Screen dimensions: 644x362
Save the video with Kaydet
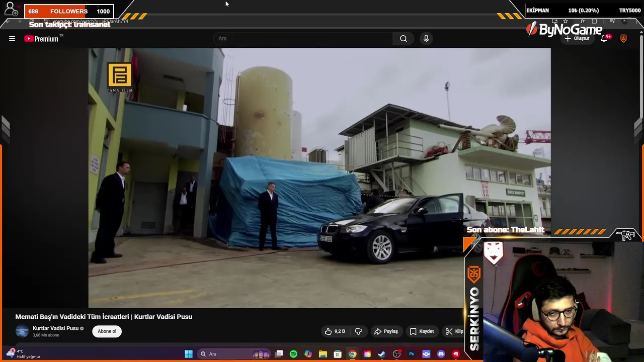click(x=422, y=331)
